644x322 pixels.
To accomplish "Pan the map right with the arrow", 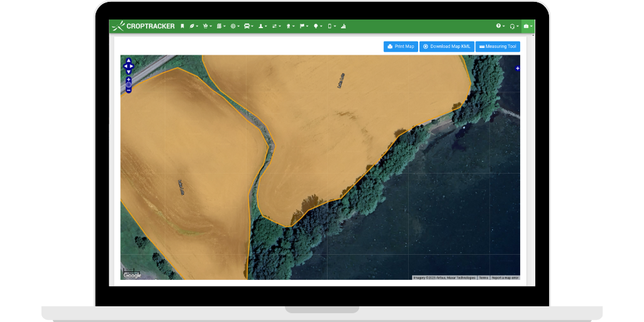I will (132, 66).
